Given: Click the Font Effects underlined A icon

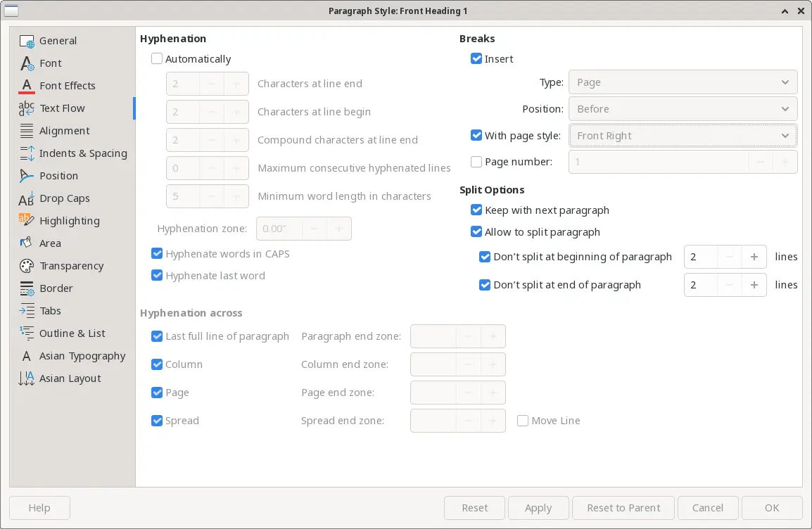Looking at the screenshot, I should tap(27, 86).
